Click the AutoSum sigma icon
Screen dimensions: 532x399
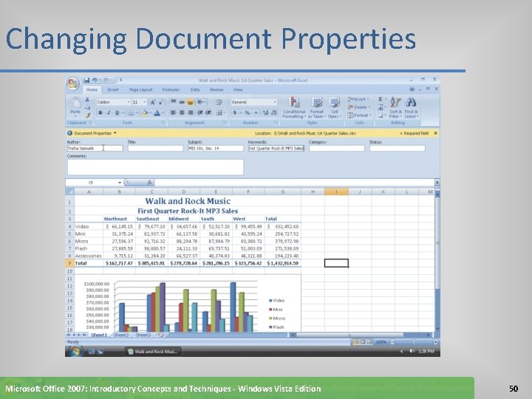(381, 99)
